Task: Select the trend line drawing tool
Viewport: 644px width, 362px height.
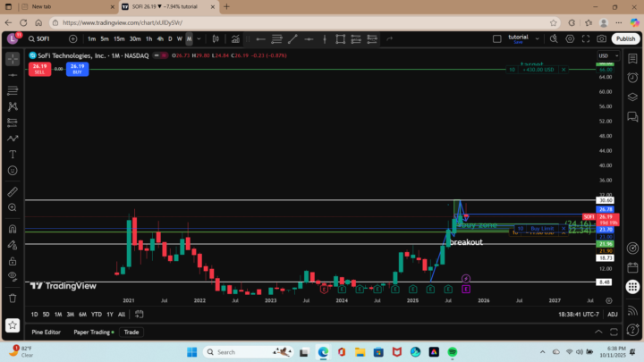Action: pyautogui.click(x=13, y=74)
